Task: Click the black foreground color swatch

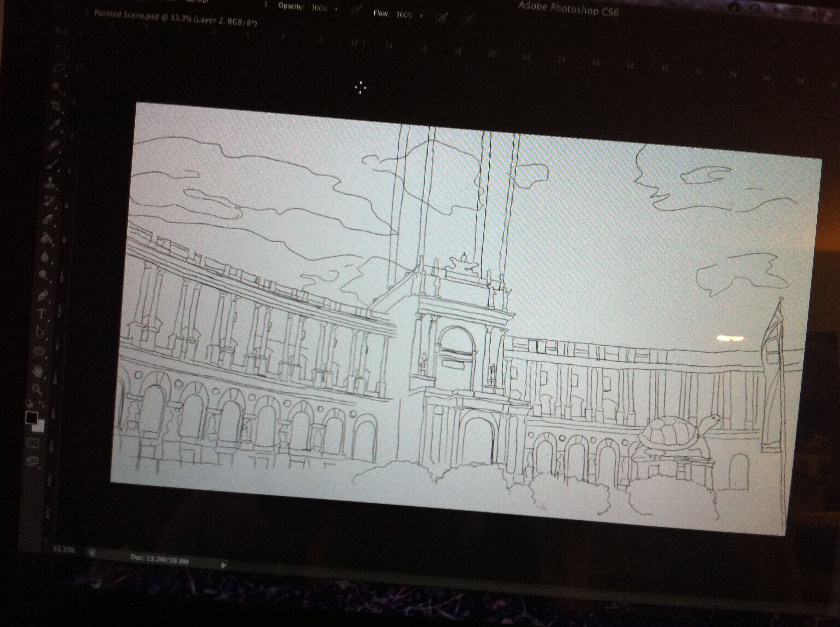Action: [x=31, y=417]
